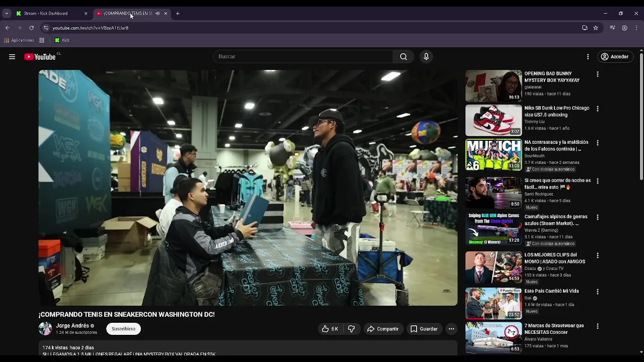Click the '174 k vistas hace 2 días' description text

pos(68,348)
